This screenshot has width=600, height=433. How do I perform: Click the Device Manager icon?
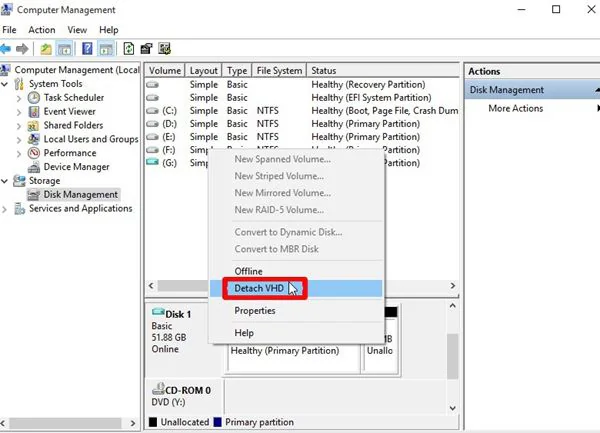(x=34, y=167)
